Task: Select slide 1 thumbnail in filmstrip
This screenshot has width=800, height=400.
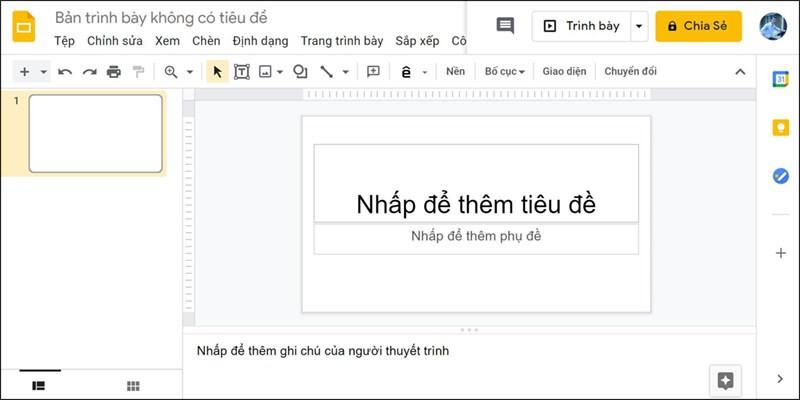Action: (x=95, y=134)
